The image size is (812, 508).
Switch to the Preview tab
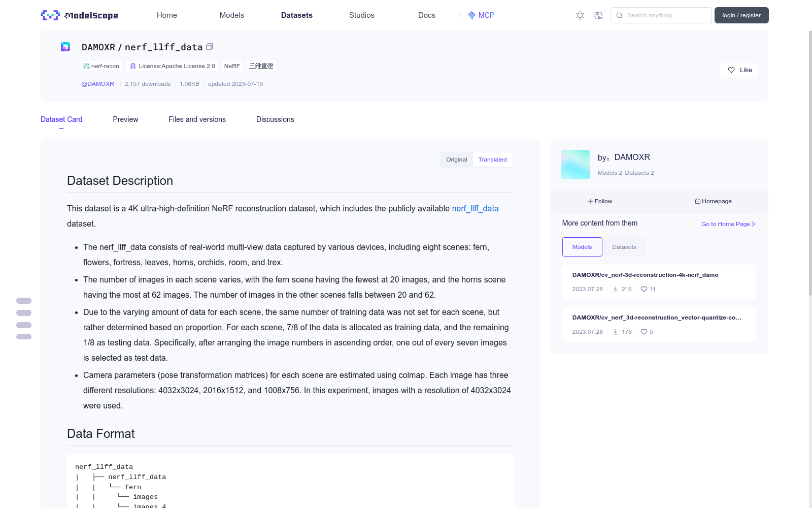click(x=125, y=119)
